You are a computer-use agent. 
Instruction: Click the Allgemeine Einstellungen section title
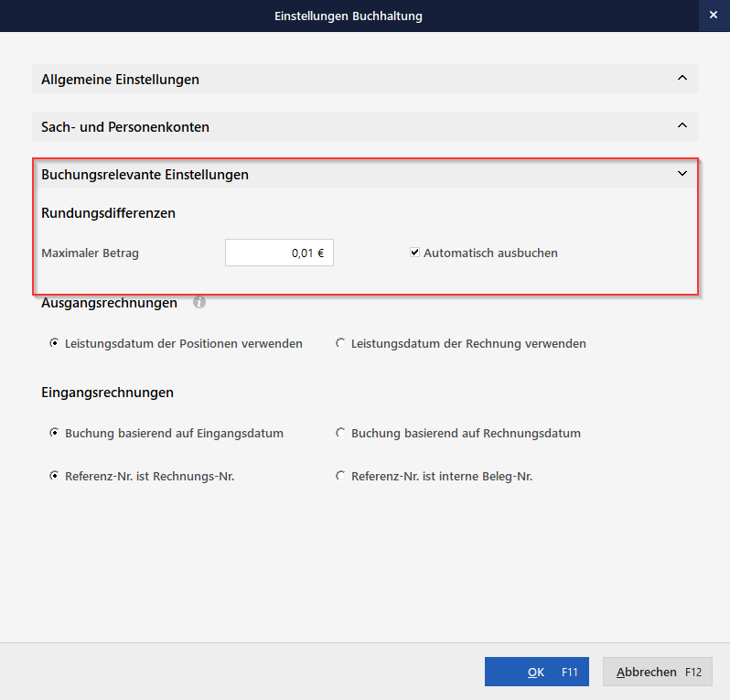[120, 80]
